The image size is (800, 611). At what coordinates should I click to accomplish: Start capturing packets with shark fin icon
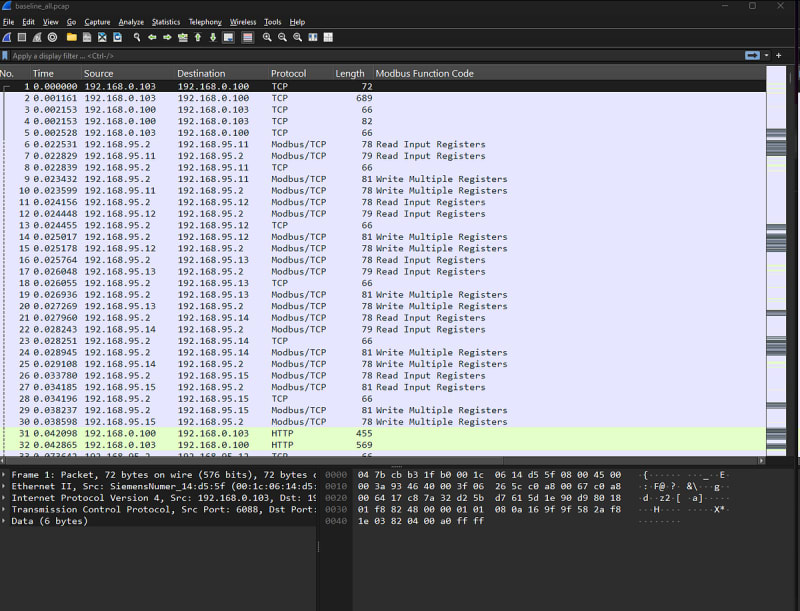pyautogui.click(x=7, y=37)
